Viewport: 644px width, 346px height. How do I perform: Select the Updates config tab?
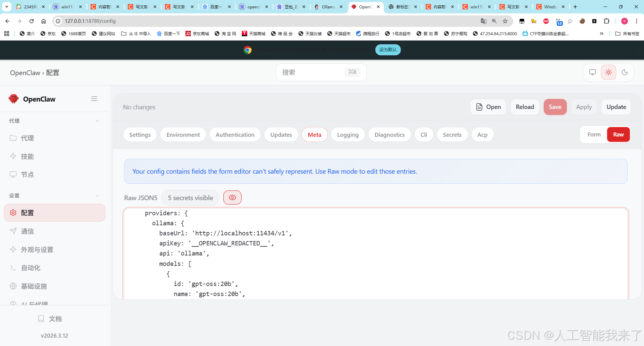click(281, 135)
